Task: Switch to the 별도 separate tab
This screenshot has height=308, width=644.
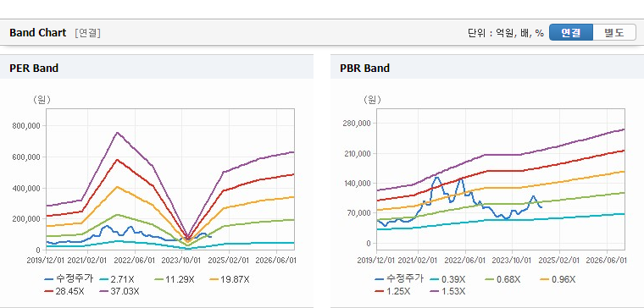Action: click(614, 33)
